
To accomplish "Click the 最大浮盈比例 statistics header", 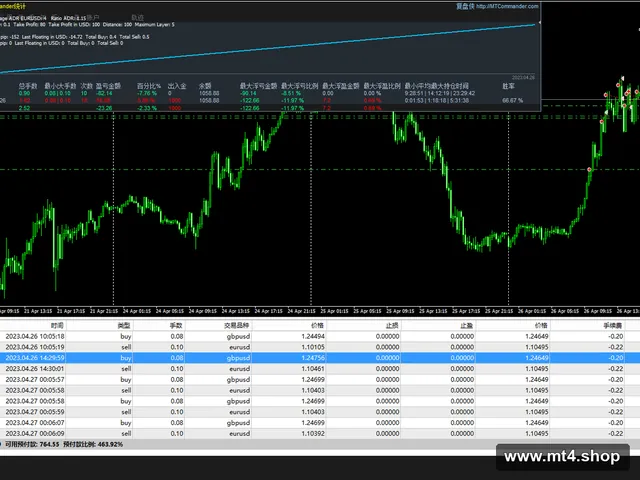I will pos(382,86).
